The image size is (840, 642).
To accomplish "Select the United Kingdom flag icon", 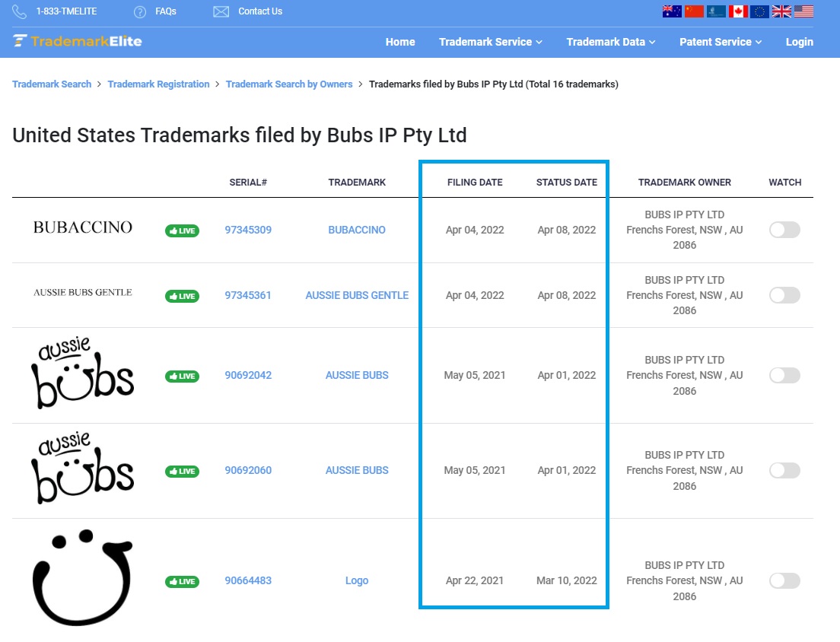I will (x=781, y=11).
